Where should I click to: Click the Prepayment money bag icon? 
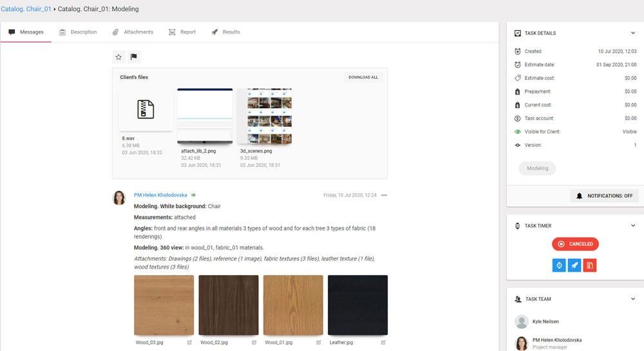(518, 91)
